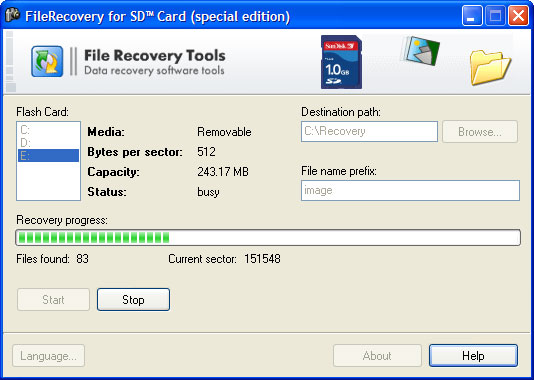Maximize the FileRecovery window
Image resolution: width=534 pixels, height=380 pixels.
[x=495, y=16]
